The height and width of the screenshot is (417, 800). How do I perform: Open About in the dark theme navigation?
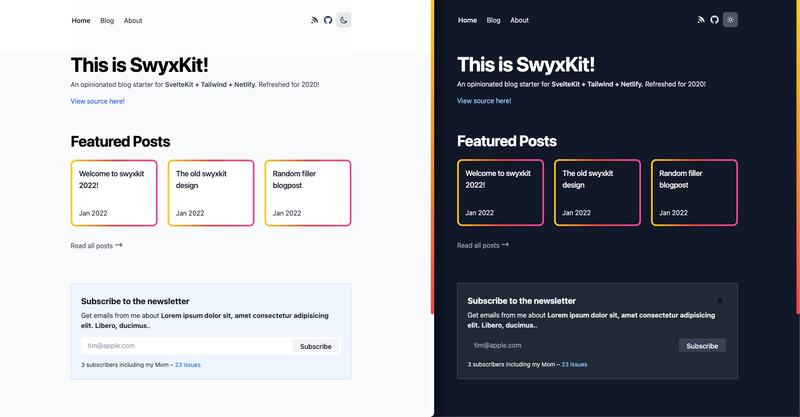pos(519,20)
